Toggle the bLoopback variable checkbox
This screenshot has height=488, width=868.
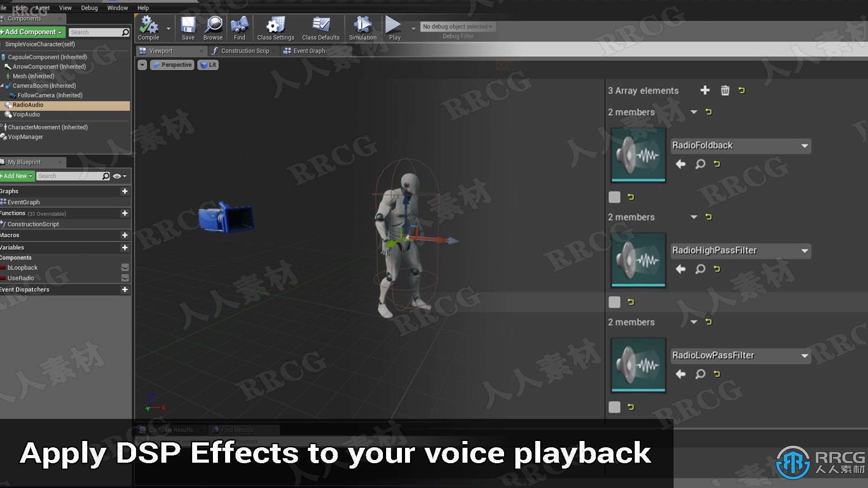(x=125, y=268)
